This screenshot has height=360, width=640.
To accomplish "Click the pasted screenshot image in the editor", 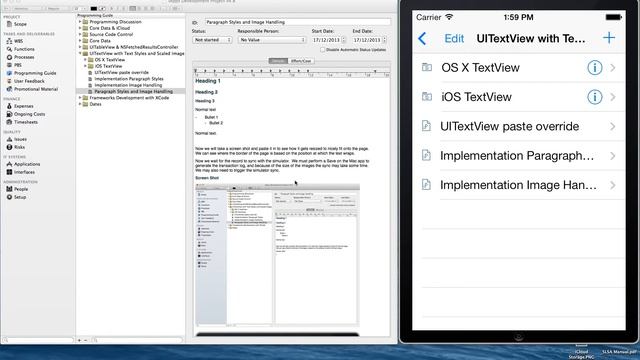I will [278, 255].
